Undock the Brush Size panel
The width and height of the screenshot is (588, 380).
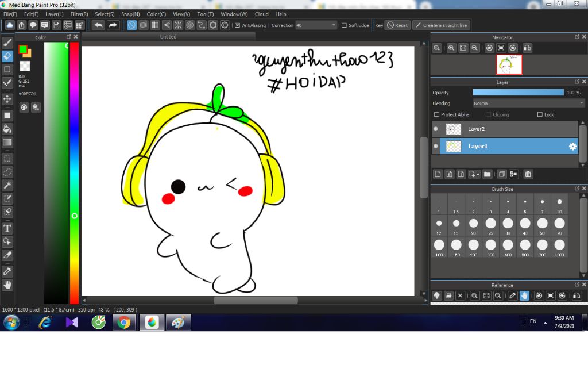[577, 189]
